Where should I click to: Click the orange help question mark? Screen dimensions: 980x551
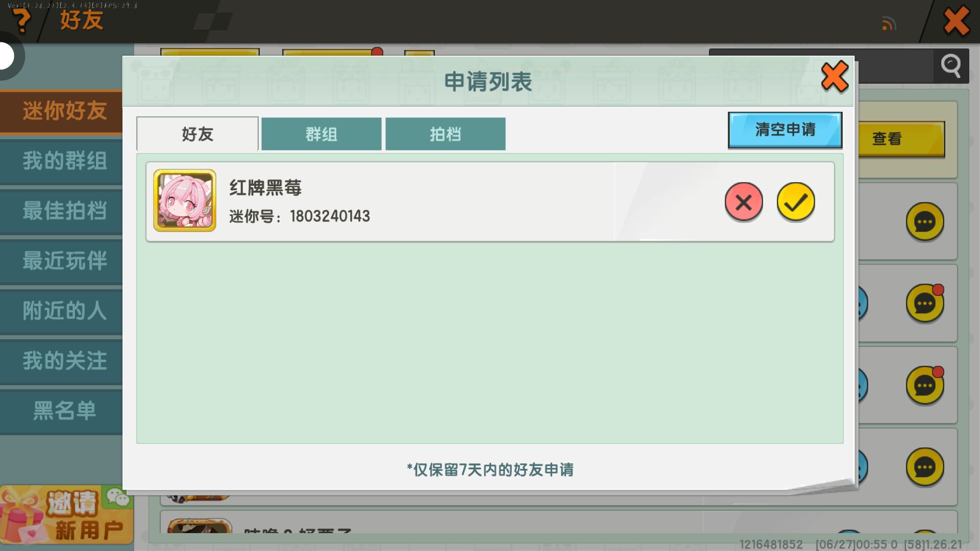point(21,20)
